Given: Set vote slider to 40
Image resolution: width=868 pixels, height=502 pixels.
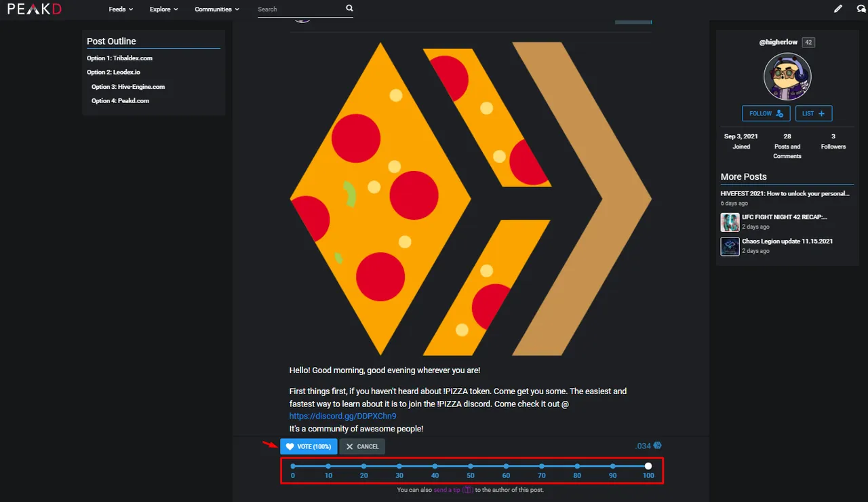Looking at the screenshot, I should tap(435, 466).
